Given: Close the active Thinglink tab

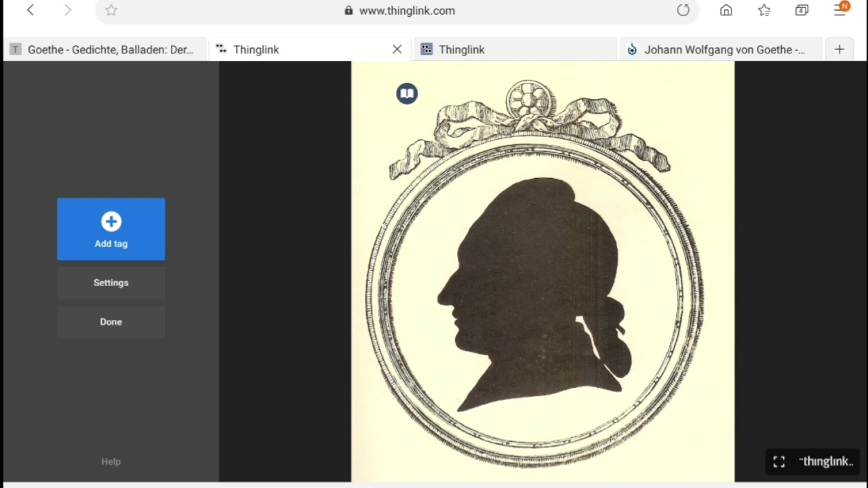Looking at the screenshot, I should point(397,49).
